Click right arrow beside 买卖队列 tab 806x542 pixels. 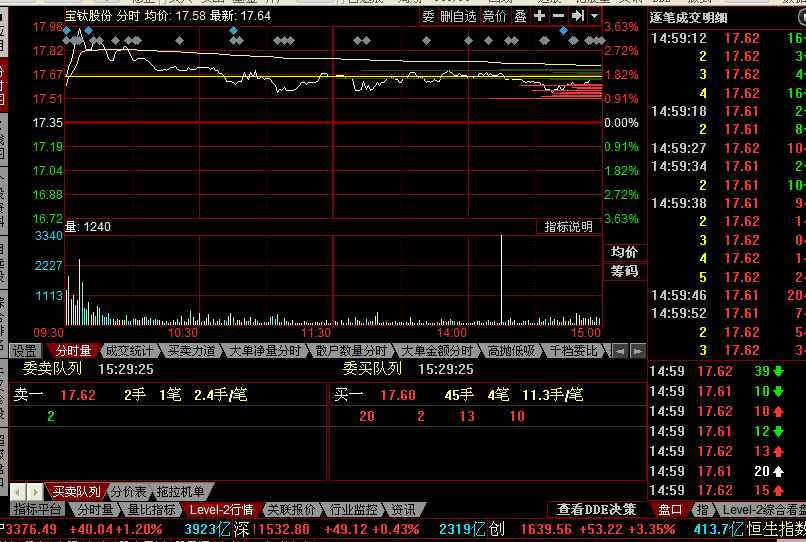tap(35, 492)
